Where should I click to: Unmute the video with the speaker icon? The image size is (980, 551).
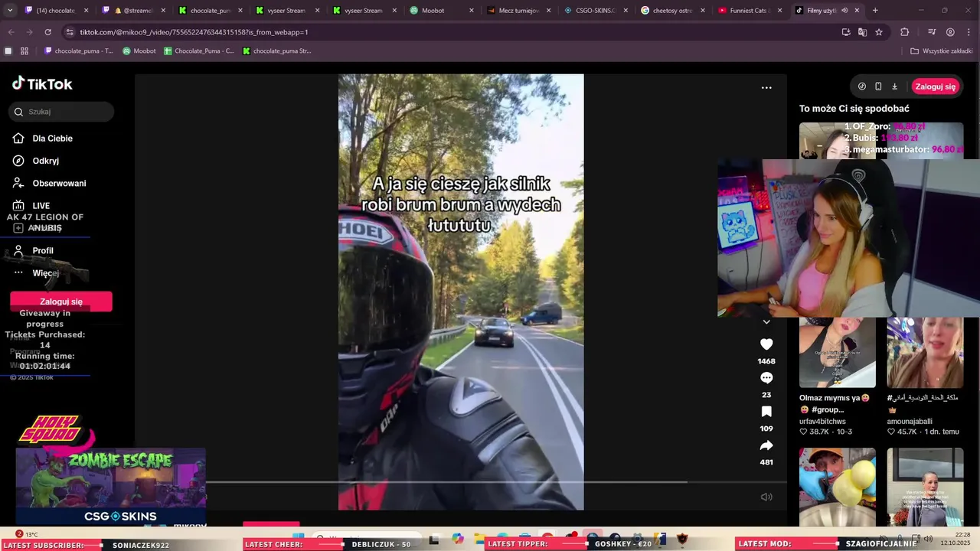[766, 497]
